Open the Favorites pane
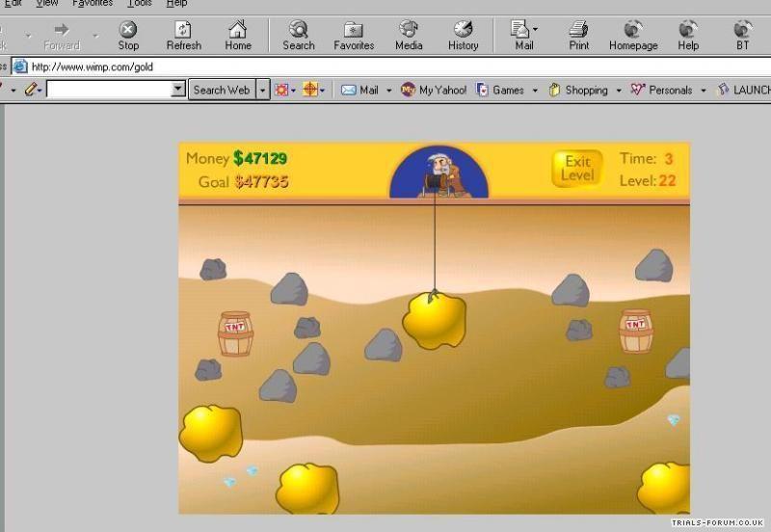This screenshot has width=771, height=532. [354, 36]
